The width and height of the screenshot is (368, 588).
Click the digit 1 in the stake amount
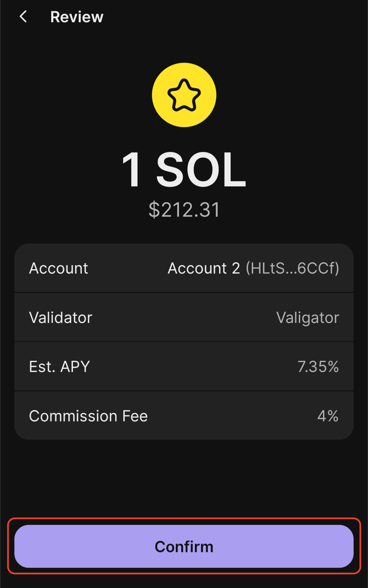point(132,170)
